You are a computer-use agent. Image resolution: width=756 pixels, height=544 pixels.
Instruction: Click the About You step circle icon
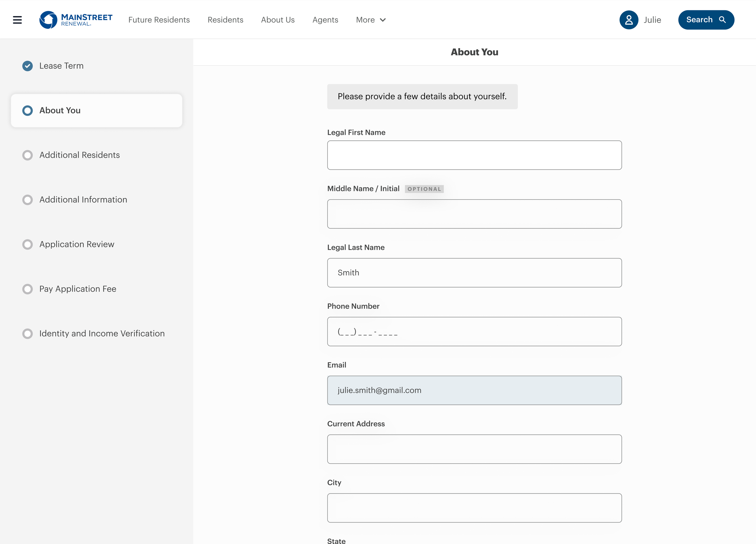point(27,111)
